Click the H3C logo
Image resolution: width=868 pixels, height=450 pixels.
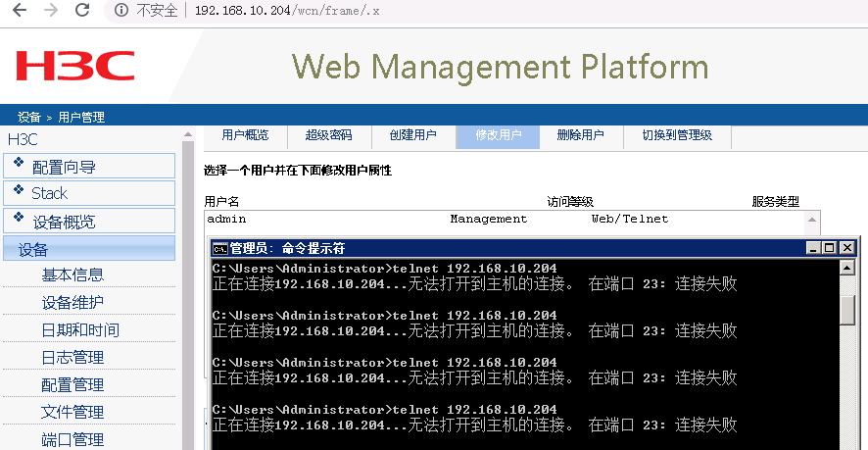(75, 66)
